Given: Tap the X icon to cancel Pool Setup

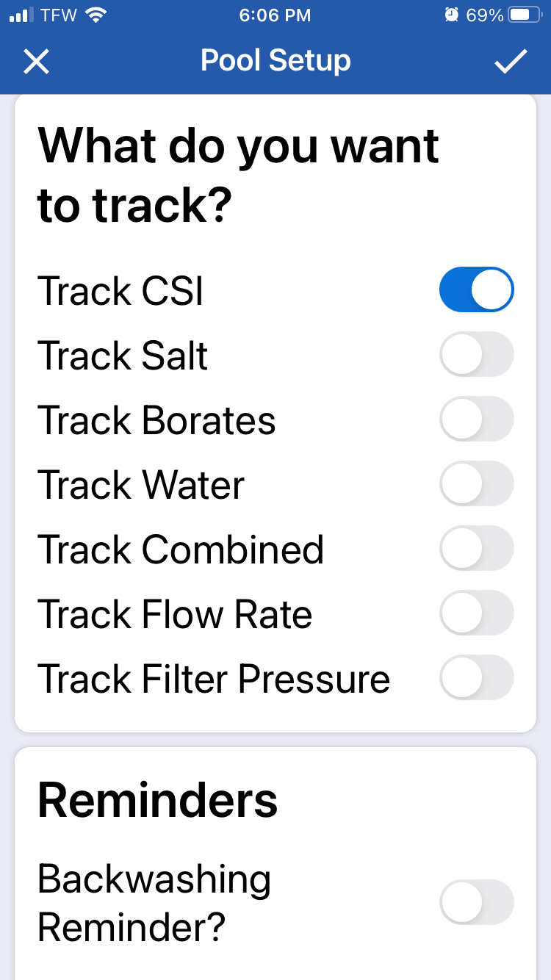Looking at the screenshot, I should coord(36,62).
